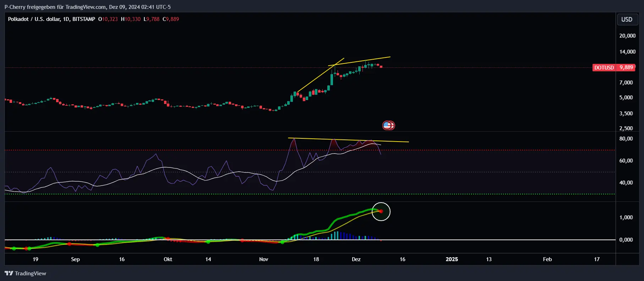Viewport: 644px width, 281px height.
Task: Click the 40,00 RSI axis label
Action: pos(626,183)
